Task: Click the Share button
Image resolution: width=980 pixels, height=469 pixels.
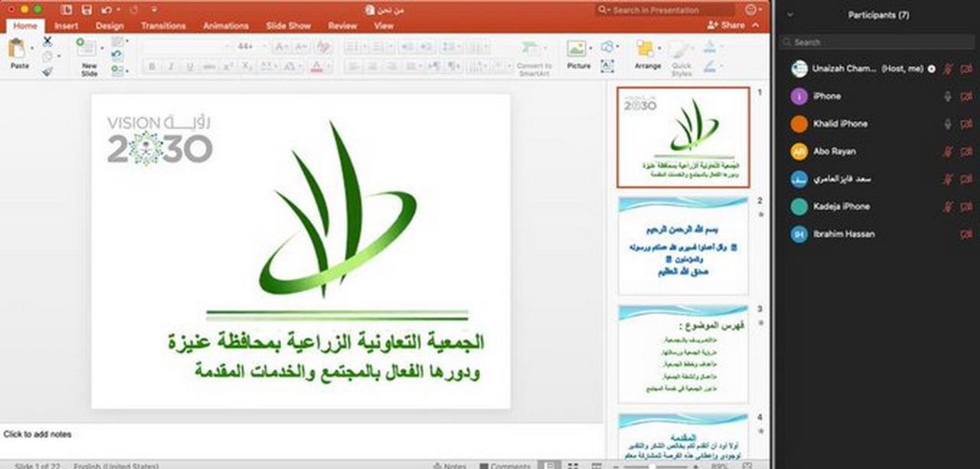Action: point(726,25)
